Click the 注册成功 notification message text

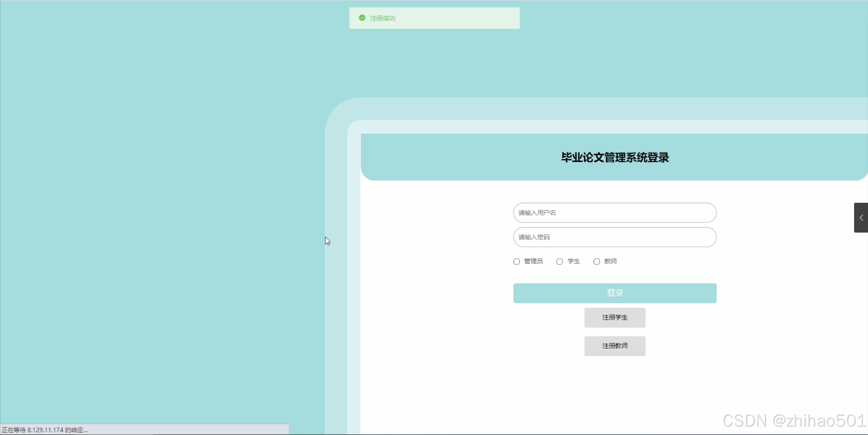[x=382, y=18]
